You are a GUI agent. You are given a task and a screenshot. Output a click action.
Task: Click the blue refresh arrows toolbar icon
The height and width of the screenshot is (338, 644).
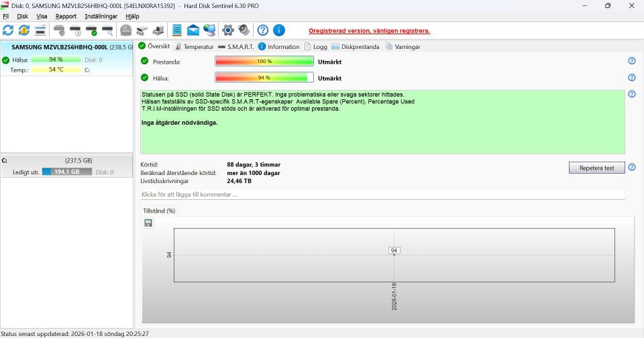point(8,30)
